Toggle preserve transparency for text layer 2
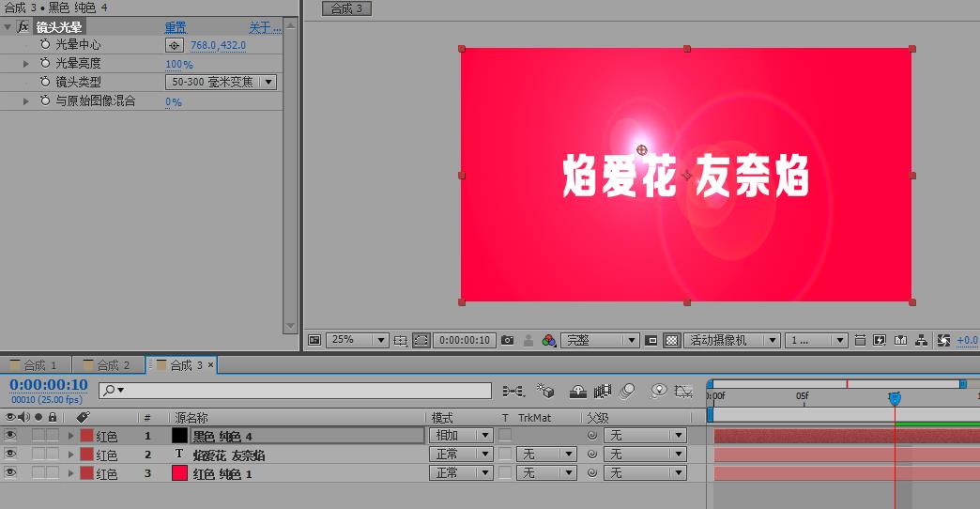The width and height of the screenshot is (980, 509). pos(505,454)
